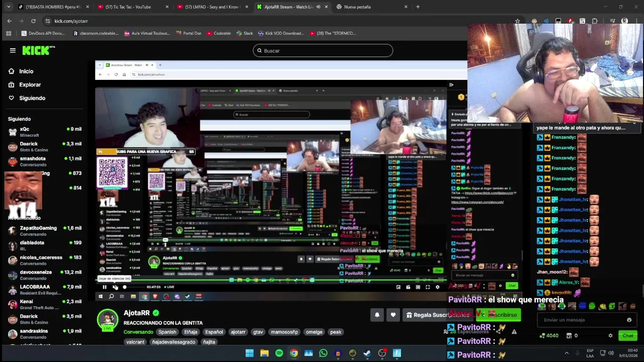The height and width of the screenshot is (362, 644).
Task: Open the chat shop icon
Action: point(569,335)
